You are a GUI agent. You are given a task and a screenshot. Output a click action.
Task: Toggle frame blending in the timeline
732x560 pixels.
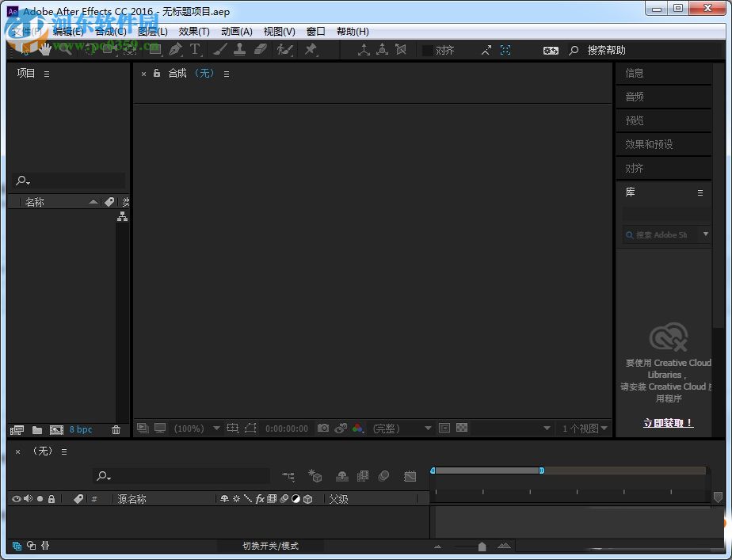pos(363,476)
